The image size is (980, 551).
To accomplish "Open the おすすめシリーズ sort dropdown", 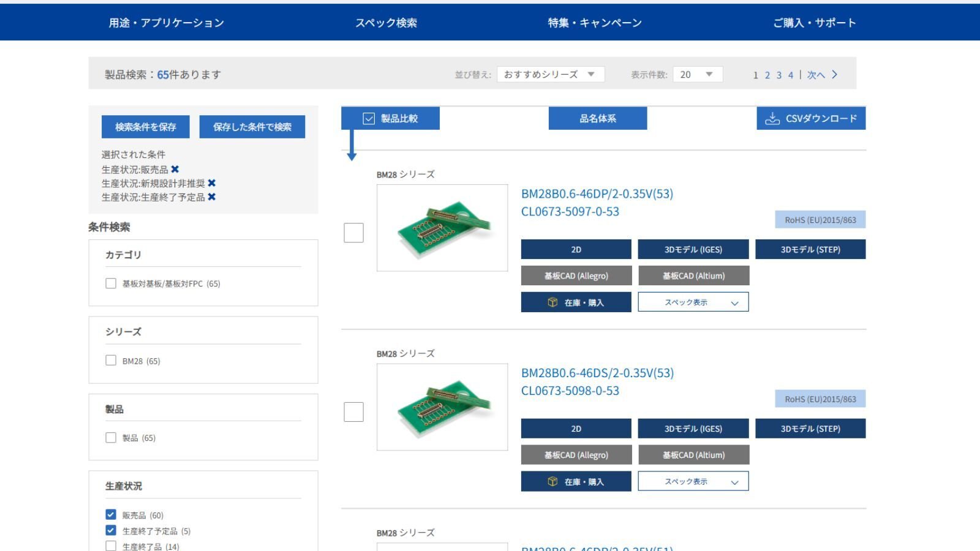I will click(x=550, y=75).
